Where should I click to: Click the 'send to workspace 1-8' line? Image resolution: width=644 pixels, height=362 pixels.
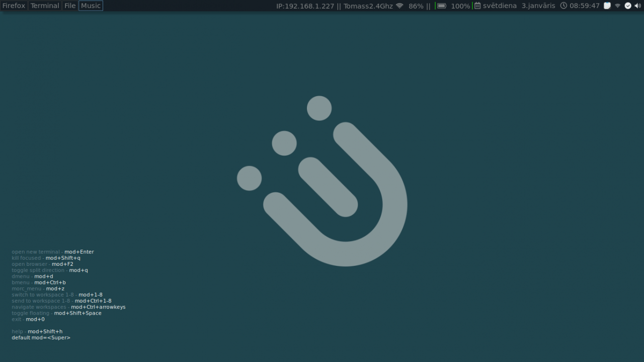[61, 301]
